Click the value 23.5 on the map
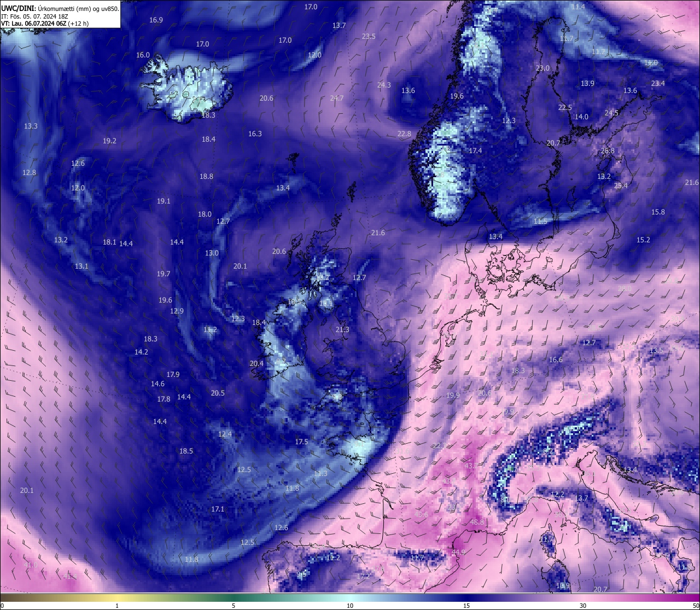Viewport: 700px width, 610px height. point(369,36)
